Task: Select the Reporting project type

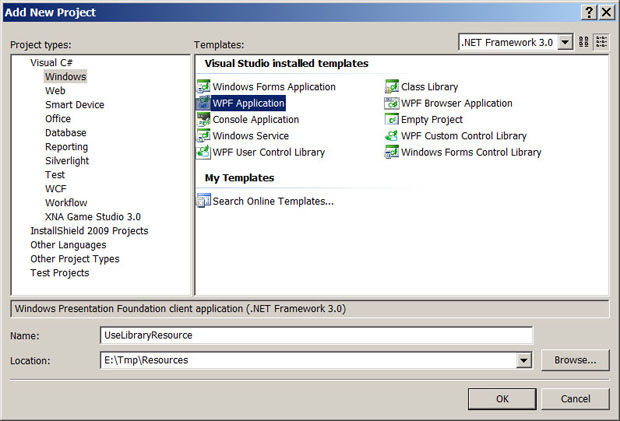Action: (x=66, y=147)
